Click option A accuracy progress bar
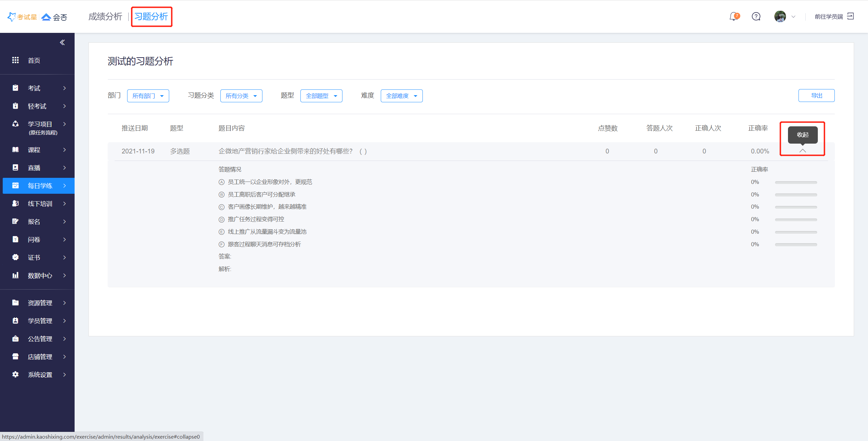 pos(796,182)
